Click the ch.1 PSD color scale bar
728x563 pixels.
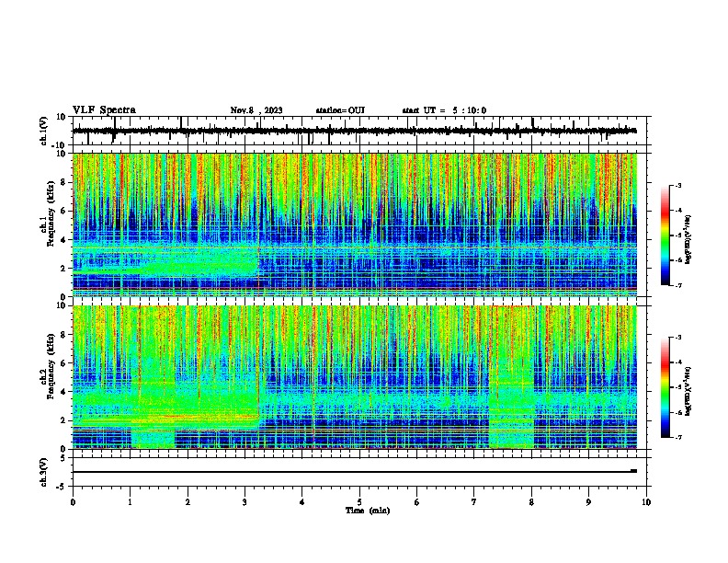pos(665,236)
